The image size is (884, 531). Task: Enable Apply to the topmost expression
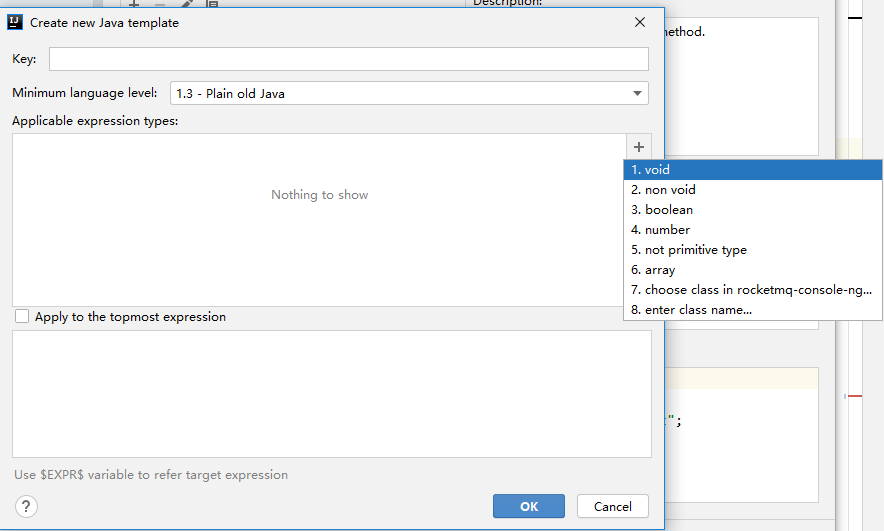[x=22, y=317]
